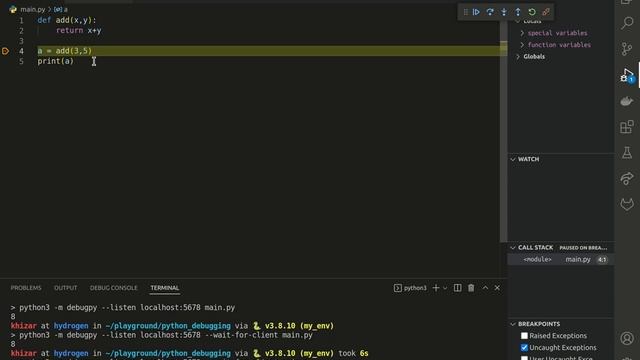Place cursor in 'print(a)' on line 5
The image size is (640, 360).
pyautogui.click(x=56, y=61)
